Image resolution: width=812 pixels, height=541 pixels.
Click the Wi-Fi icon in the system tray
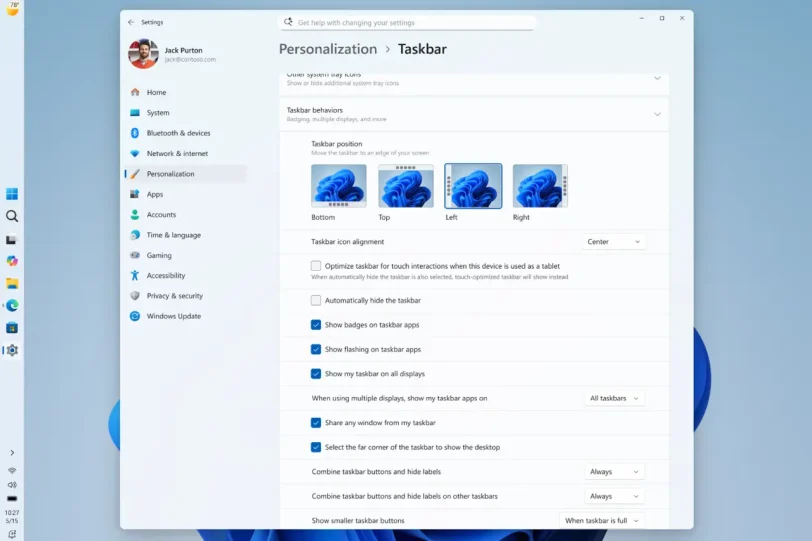(x=12, y=471)
